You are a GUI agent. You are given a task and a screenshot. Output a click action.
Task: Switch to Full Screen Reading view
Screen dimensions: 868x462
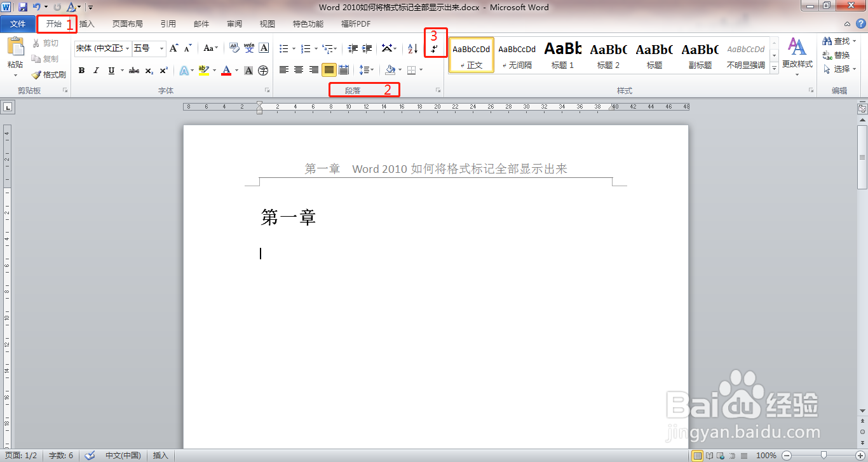709,456
